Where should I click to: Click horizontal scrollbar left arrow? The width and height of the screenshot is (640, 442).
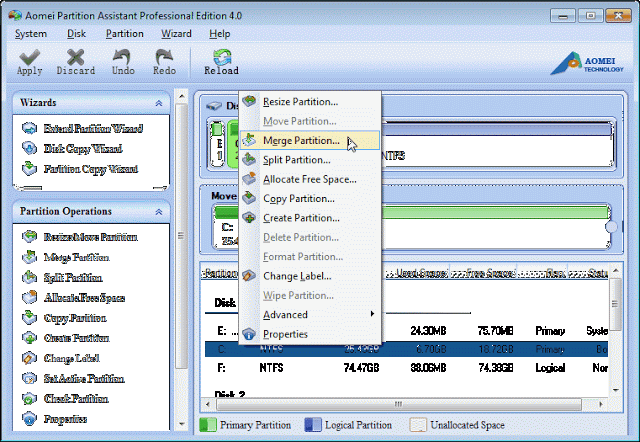[x=208, y=404]
